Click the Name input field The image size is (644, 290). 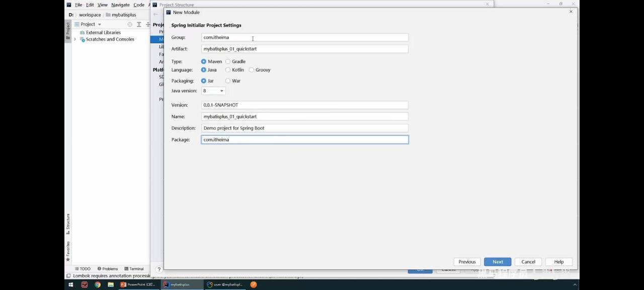[x=304, y=116]
